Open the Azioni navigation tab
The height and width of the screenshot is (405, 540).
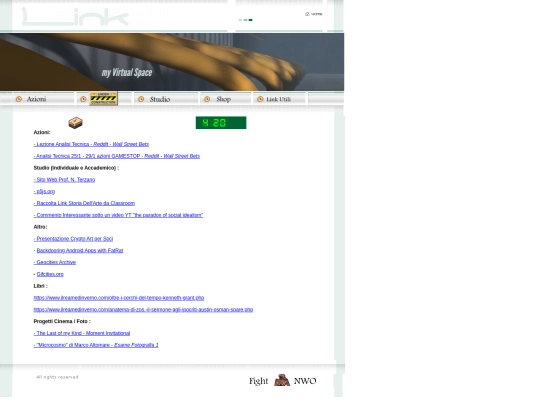pos(37,99)
